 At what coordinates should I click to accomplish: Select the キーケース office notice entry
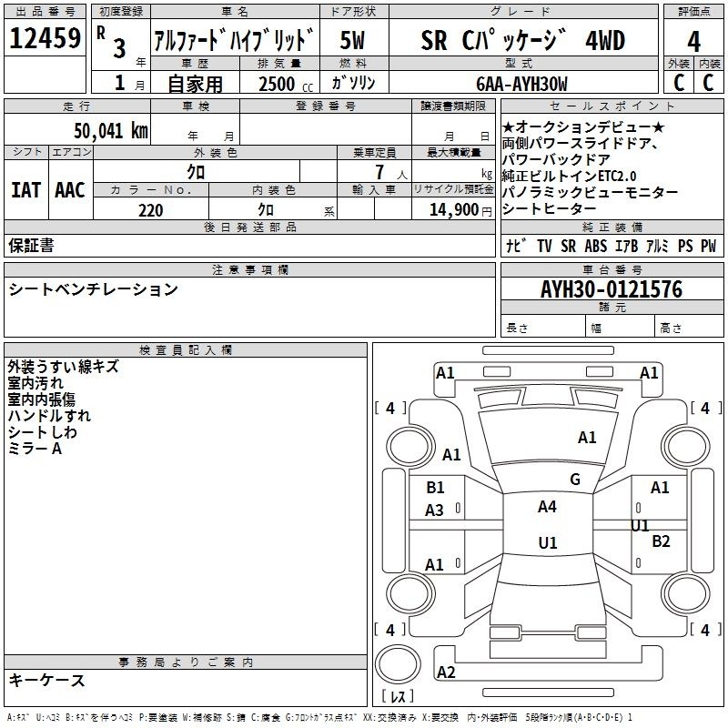click(46, 680)
